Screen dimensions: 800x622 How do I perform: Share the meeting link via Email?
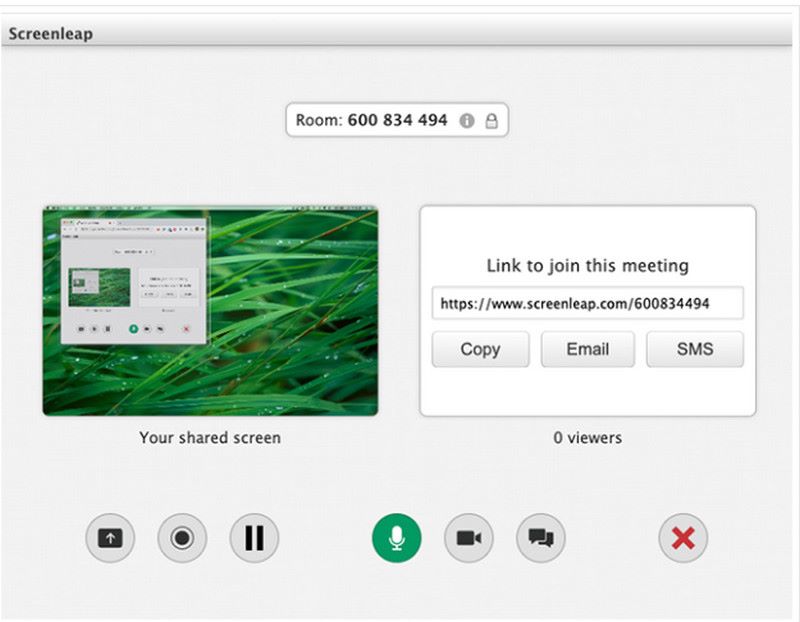click(x=588, y=350)
